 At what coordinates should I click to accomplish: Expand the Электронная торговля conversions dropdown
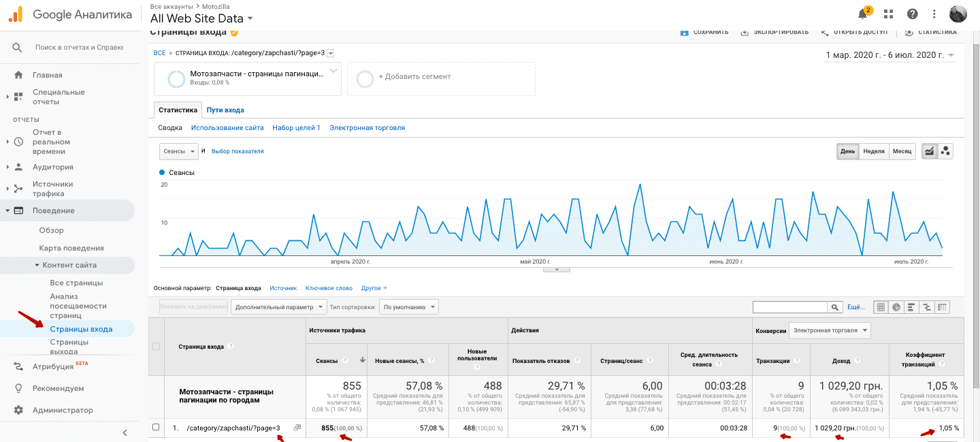pos(830,331)
